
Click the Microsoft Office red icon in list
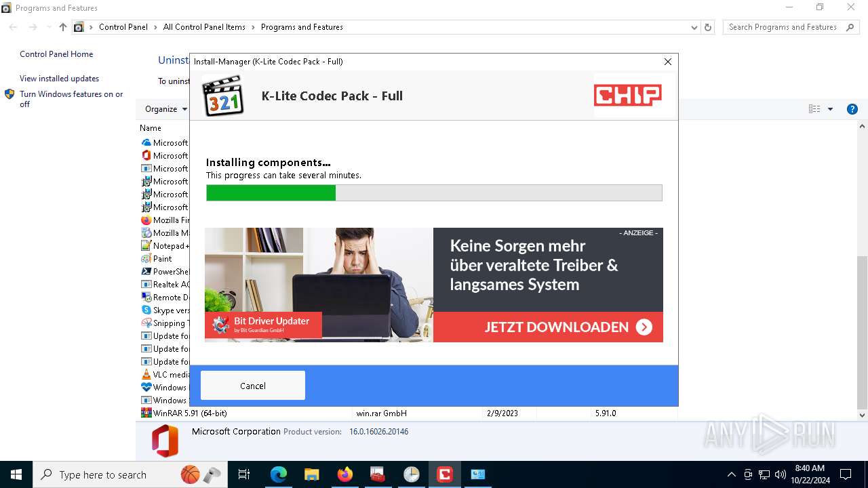pos(146,156)
